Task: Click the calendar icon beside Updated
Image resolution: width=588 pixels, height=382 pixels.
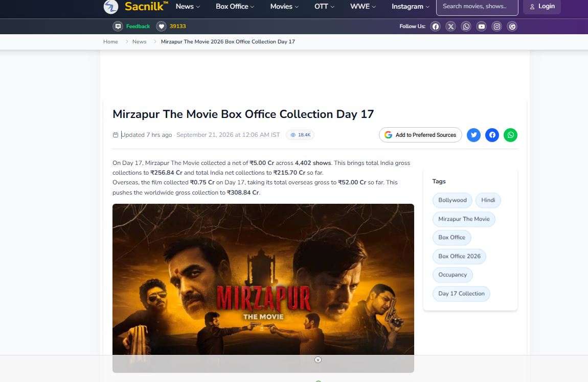Action: [x=116, y=135]
